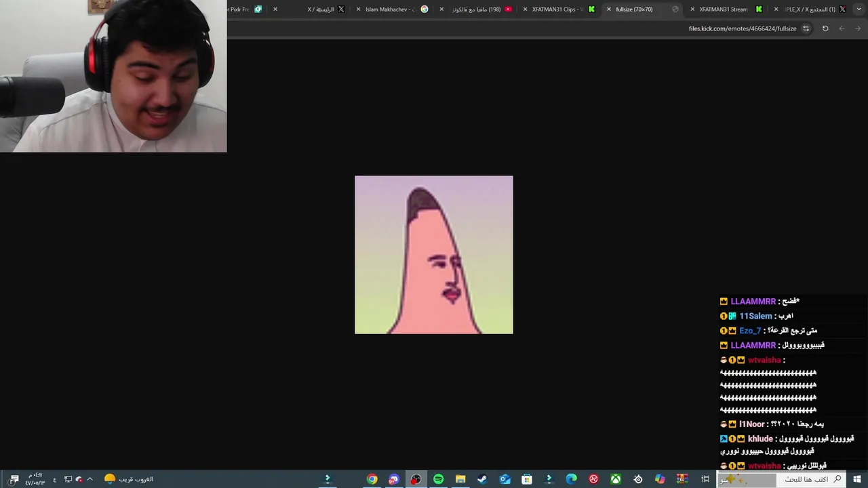The width and height of the screenshot is (868, 488).
Task: Open Outlook from the taskbar
Action: pos(505,479)
